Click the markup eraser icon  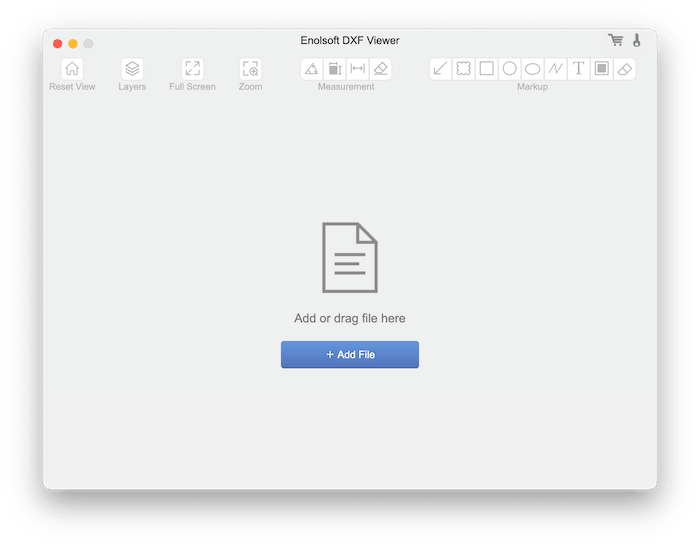[625, 69]
